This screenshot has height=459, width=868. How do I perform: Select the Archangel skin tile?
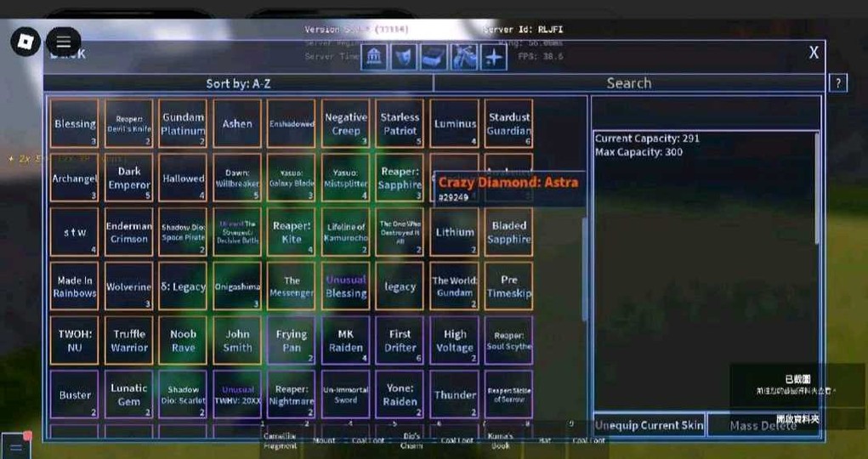click(74, 178)
